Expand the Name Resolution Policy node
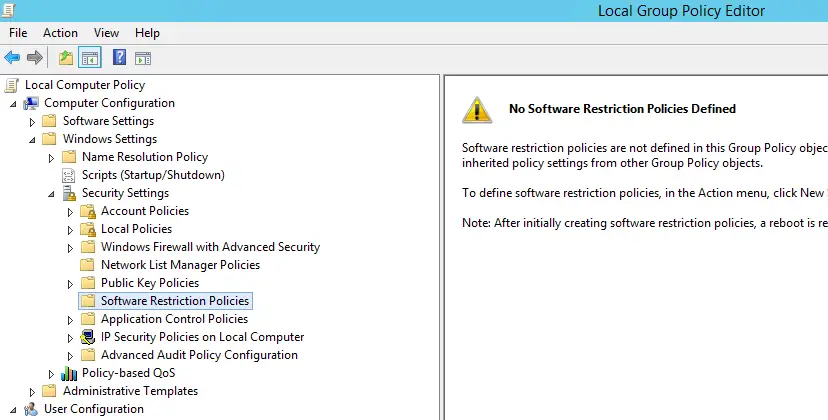 51,158
